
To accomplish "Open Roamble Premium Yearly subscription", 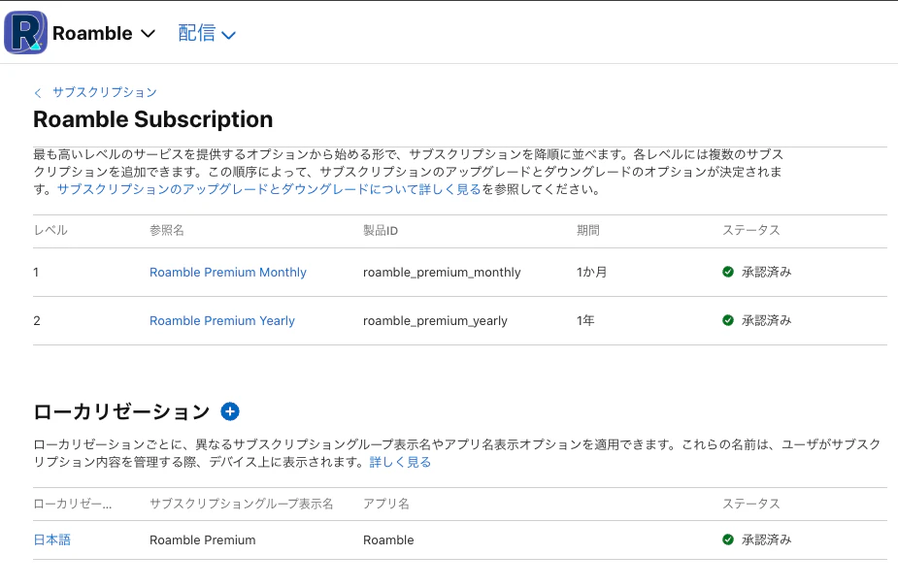I will pos(222,320).
